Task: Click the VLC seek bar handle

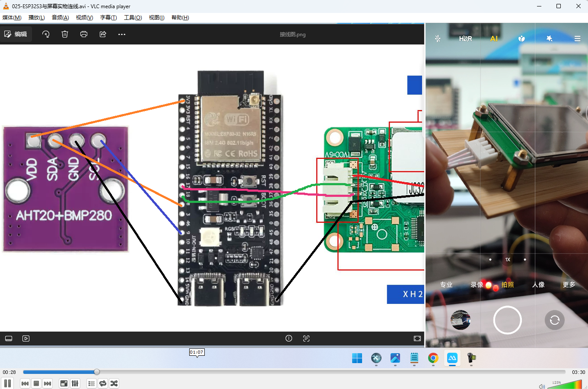Action: 97,372
